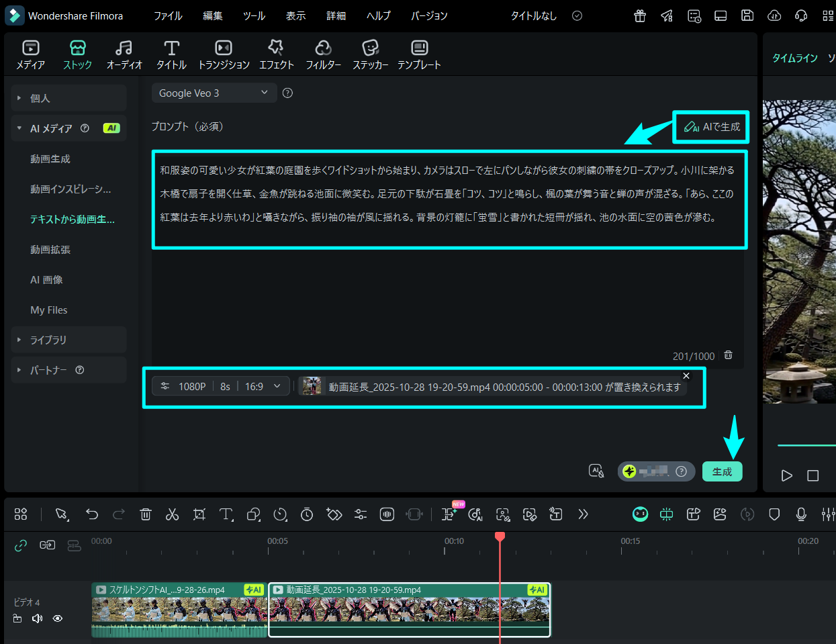This screenshot has width=836, height=644.
Task: Open the Crop tool in the timeline toolbar
Action: [x=199, y=514]
